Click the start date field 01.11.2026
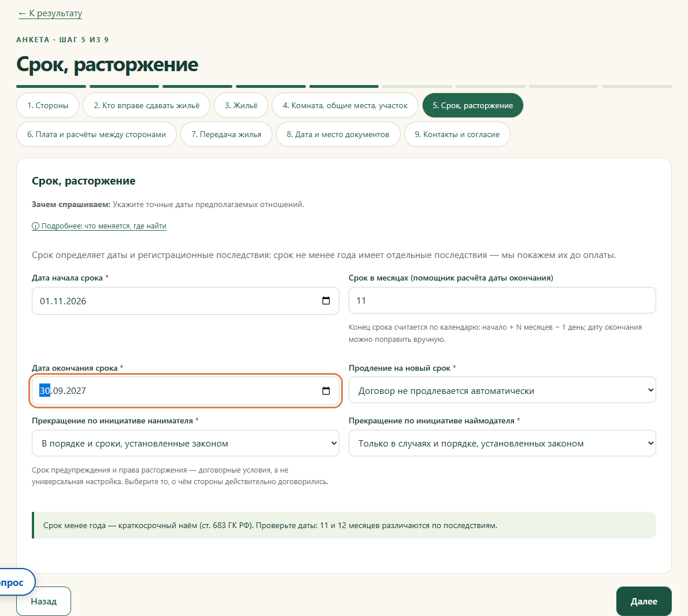Image resolution: width=688 pixels, height=616 pixels. [185, 301]
